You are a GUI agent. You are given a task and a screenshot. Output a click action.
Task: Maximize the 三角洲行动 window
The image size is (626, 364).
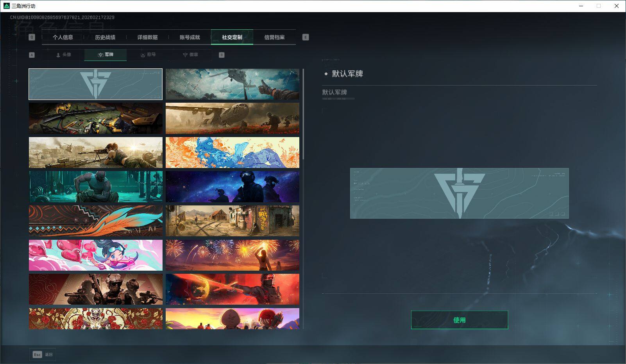599,6
